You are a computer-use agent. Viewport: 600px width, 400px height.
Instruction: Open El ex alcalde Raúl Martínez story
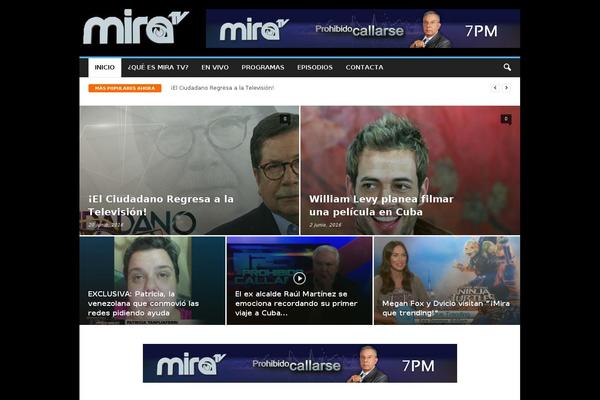tap(296, 303)
